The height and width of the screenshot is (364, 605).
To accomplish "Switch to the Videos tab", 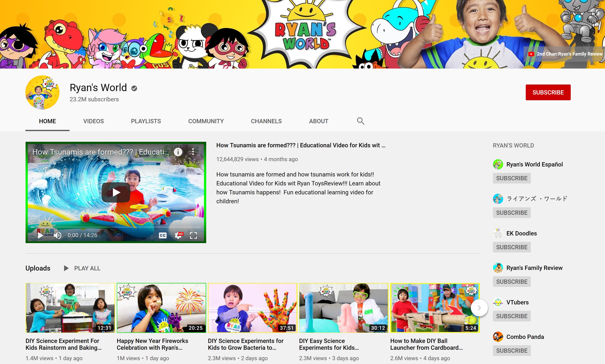I will 93,121.
